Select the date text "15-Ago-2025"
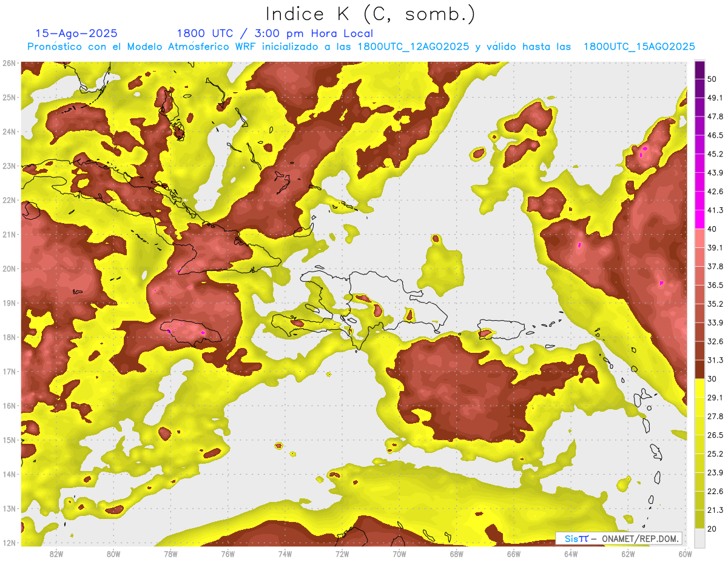The width and height of the screenshot is (728, 562). [76, 33]
